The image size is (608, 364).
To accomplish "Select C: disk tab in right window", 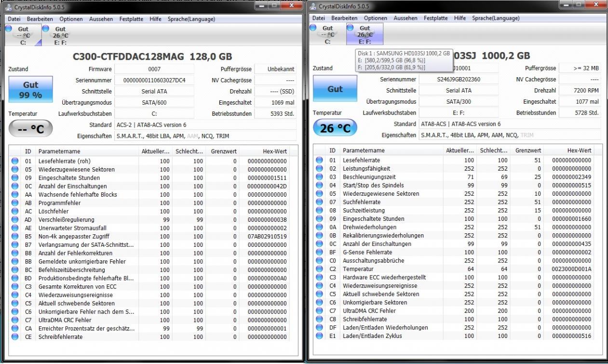I will coord(327,35).
